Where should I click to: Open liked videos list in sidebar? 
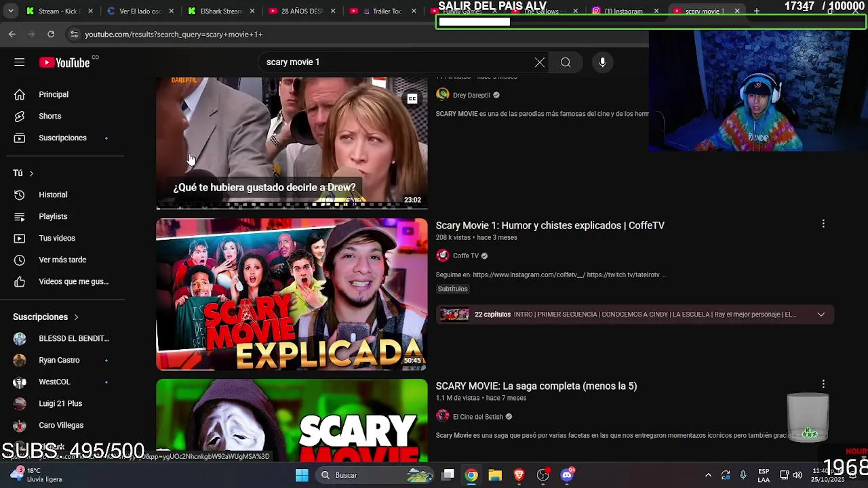click(x=62, y=281)
